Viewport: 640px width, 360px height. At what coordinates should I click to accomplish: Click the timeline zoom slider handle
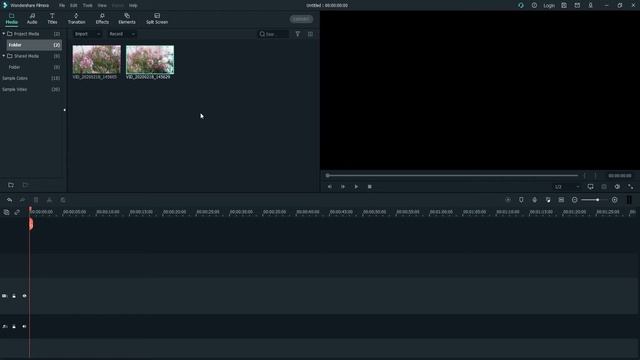[x=598, y=200]
